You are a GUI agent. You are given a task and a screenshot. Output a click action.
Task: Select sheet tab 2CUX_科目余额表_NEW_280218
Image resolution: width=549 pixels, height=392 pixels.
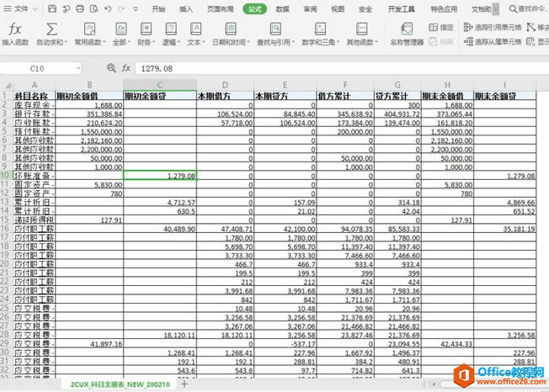tap(120, 384)
